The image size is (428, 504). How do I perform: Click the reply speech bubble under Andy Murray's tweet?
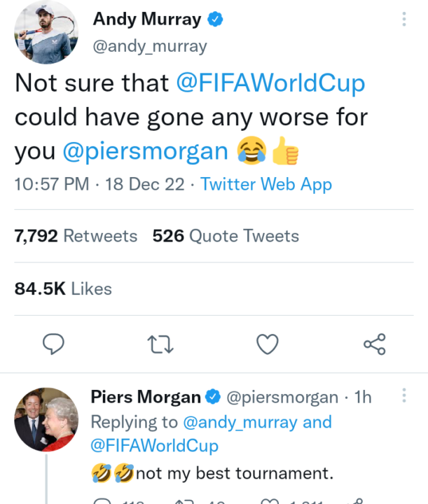point(53,344)
